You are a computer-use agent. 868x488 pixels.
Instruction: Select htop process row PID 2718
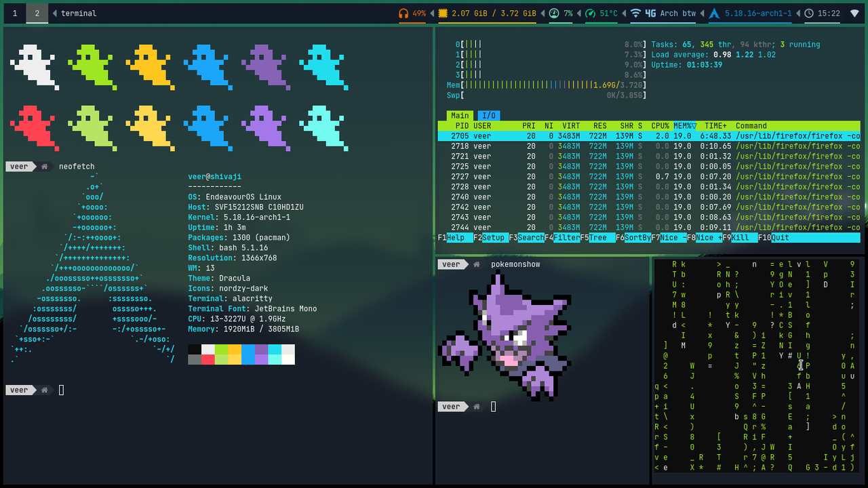pos(649,146)
